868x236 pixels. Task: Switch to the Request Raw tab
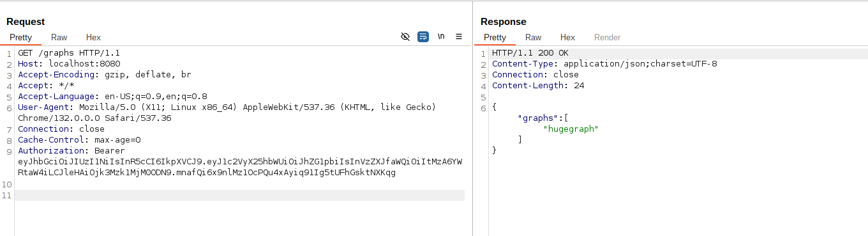(x=59, y=37)
